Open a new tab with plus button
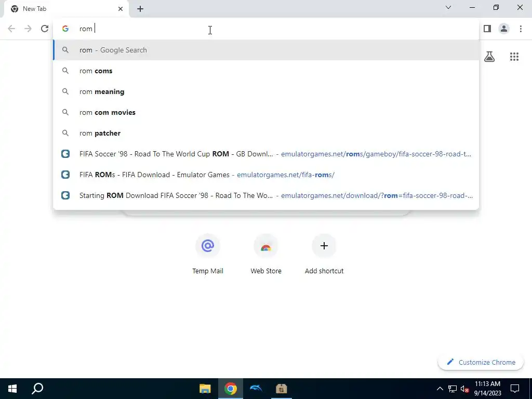This screenshot has width=532, height=399. (x=140, y=9)
